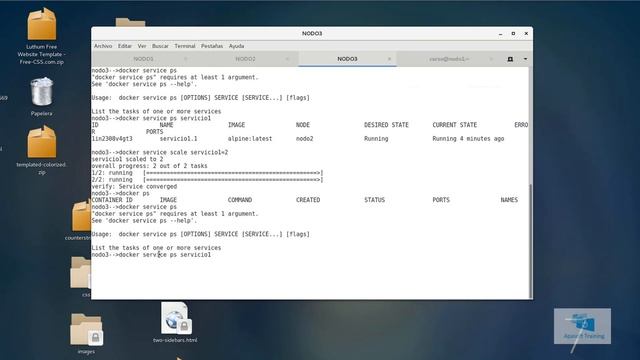The height and width of the screenshot is (360, 640).
Task: Select the two-sidebars.html desktop file
Action: pos(175,322)
